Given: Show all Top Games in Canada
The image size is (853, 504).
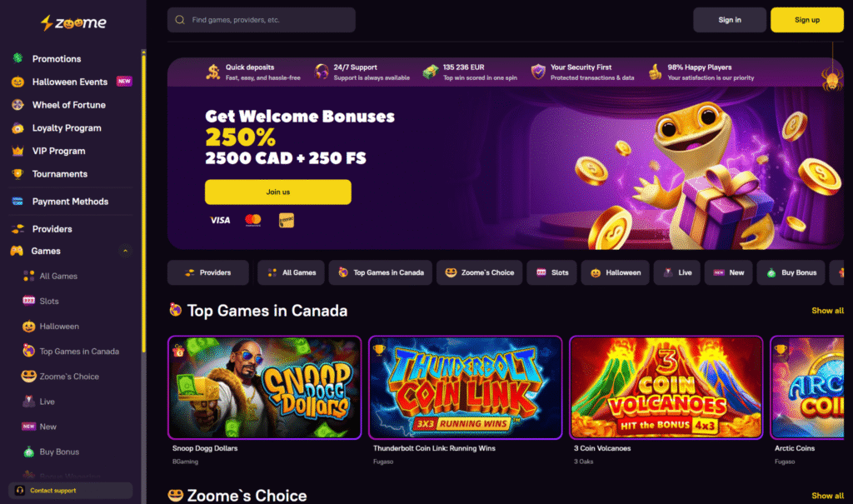Looking at the screenshot, I should click(x=827, y=310).
